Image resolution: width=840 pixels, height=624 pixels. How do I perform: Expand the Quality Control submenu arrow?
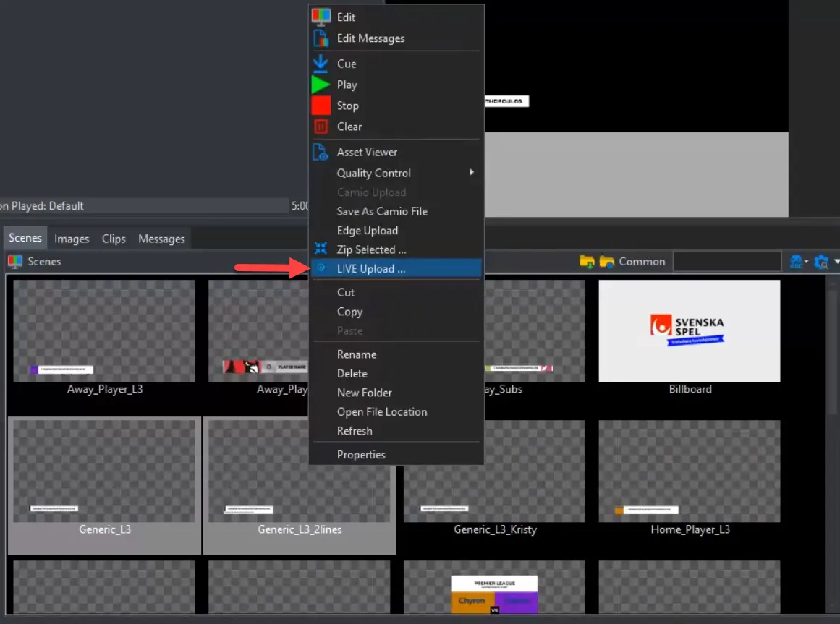(x=472, y=172)
